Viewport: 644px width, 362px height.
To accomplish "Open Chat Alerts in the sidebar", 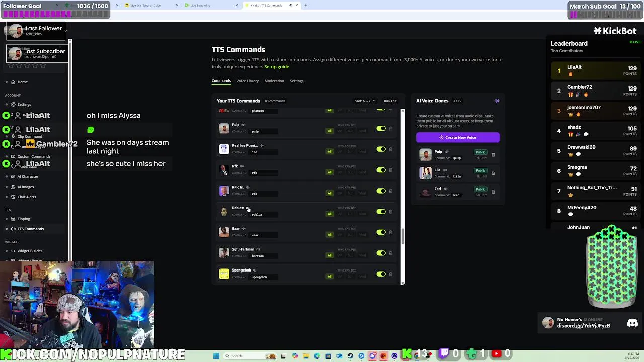I will tap(27, 197).
